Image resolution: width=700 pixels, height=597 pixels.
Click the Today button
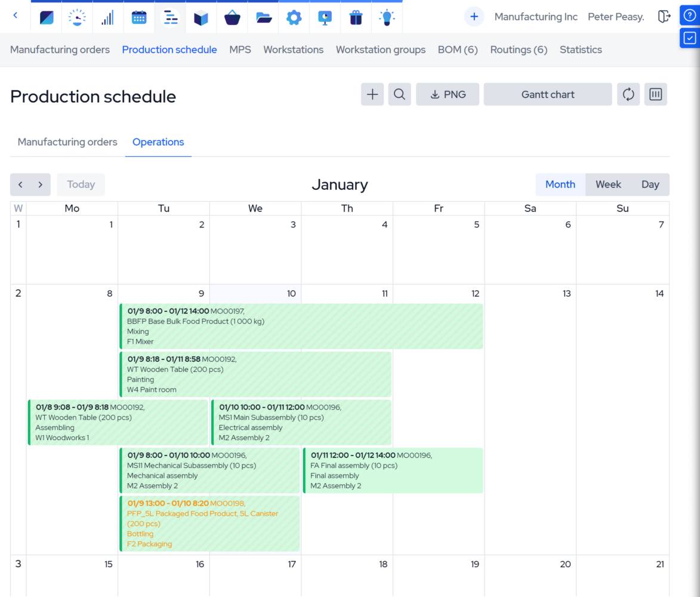coord(81,184)
